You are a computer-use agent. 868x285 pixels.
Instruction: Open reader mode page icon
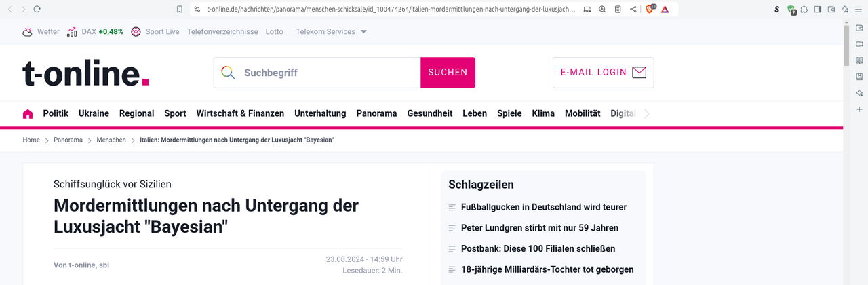pos(617,9)
